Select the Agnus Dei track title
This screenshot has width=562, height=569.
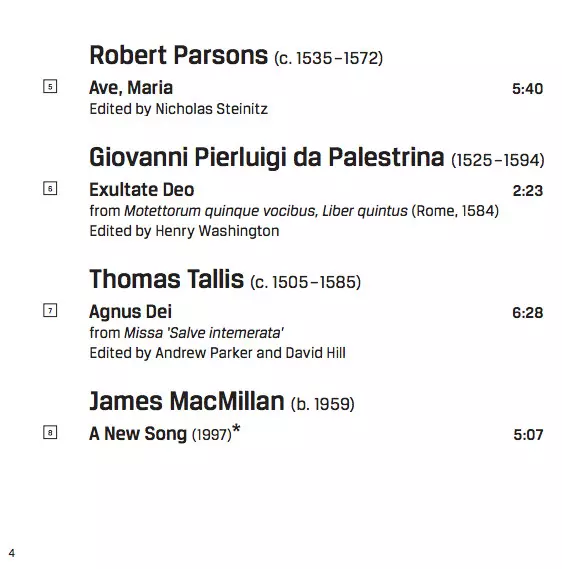(130, 312)
